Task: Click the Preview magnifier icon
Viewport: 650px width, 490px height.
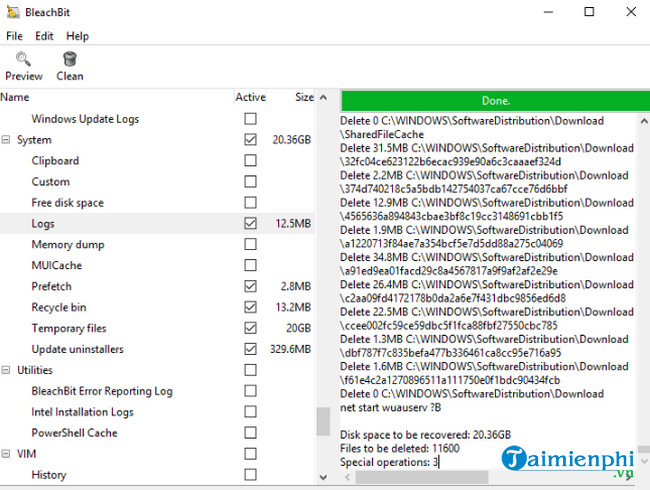Action: point(23,60)
